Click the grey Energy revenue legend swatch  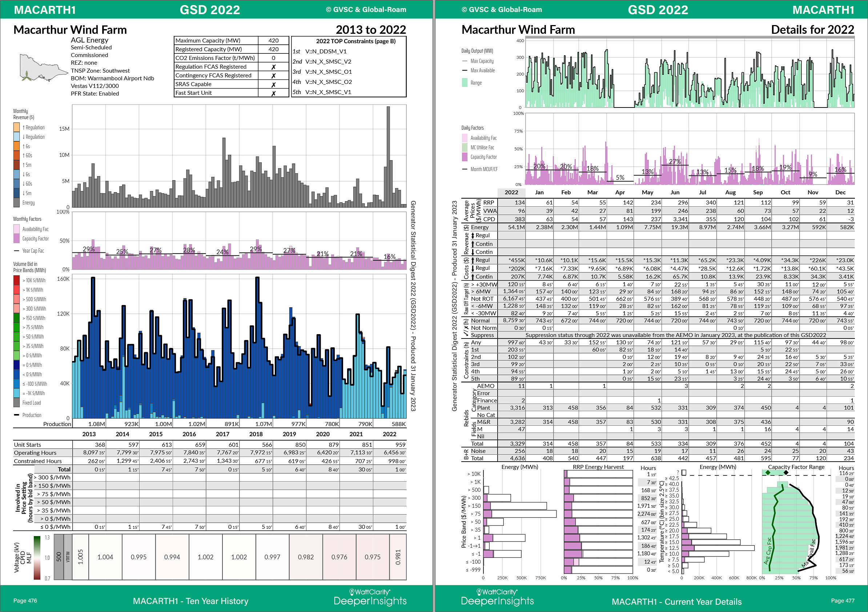pyautogui.click(x=16, y=203)
